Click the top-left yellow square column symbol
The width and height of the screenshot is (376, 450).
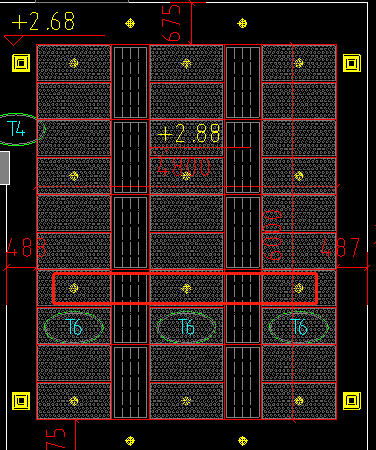coord(21,63)
